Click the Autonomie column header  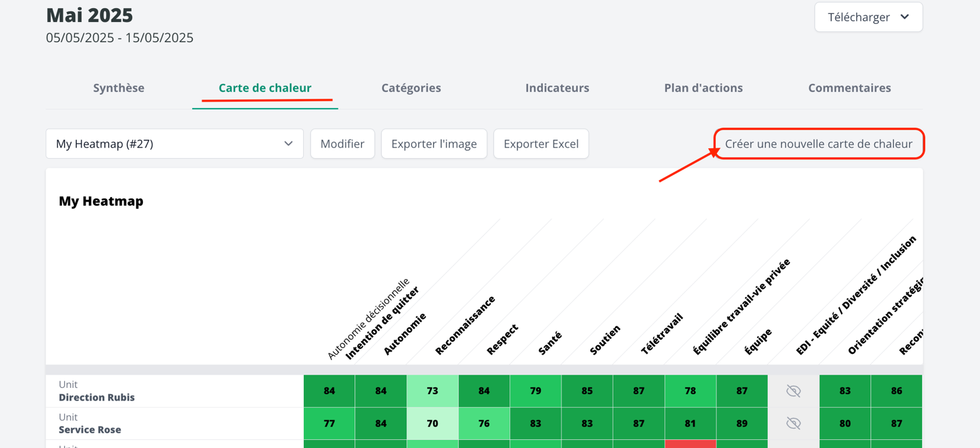(x=405, y=333)
